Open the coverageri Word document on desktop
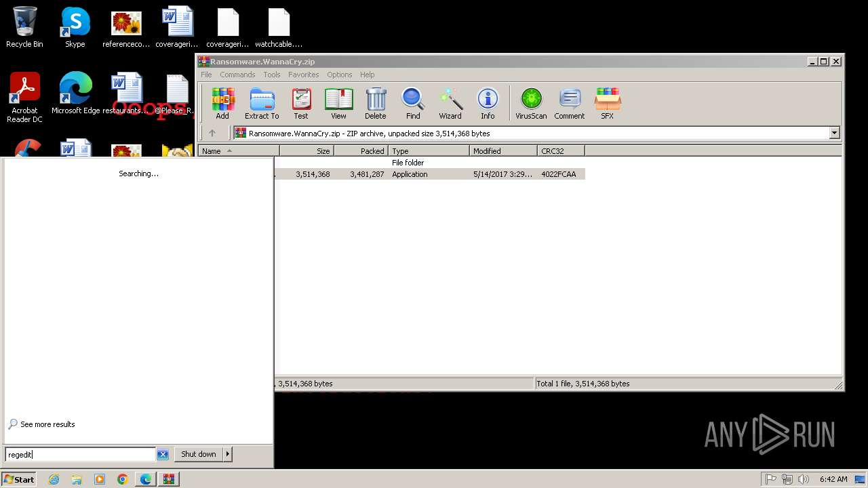Screen dimensions: 868x488 click(x=177, y=28)
